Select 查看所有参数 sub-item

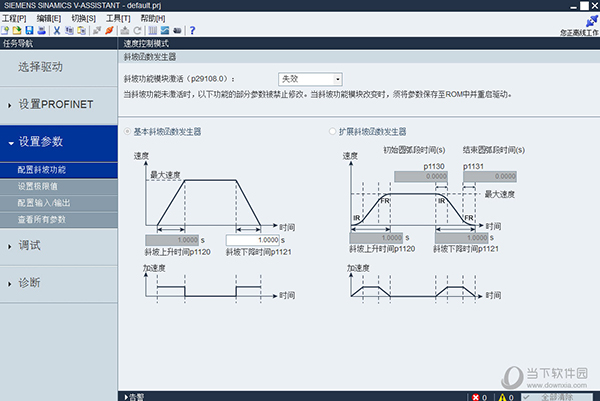coord(59,220)
